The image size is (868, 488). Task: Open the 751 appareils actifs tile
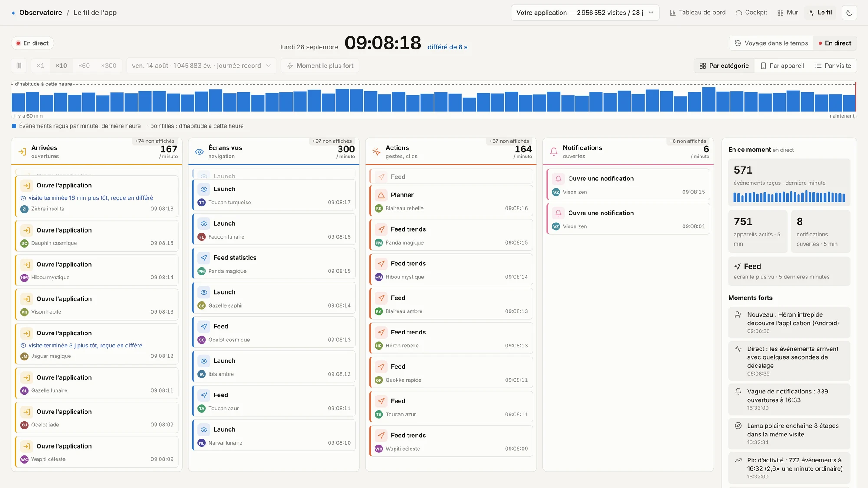[x=757, y=232]
